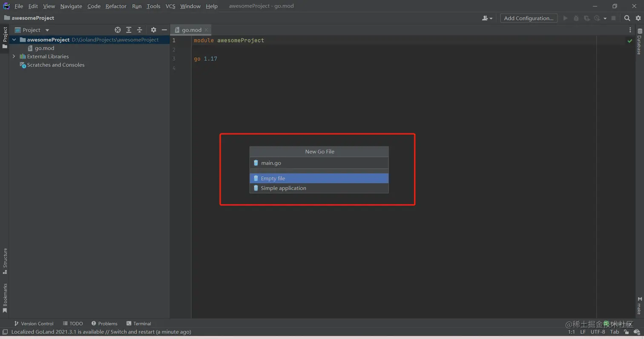Open the Project view selector dropdown
Image resolution: width=644 pixels, height=339 pixels.
32,30
